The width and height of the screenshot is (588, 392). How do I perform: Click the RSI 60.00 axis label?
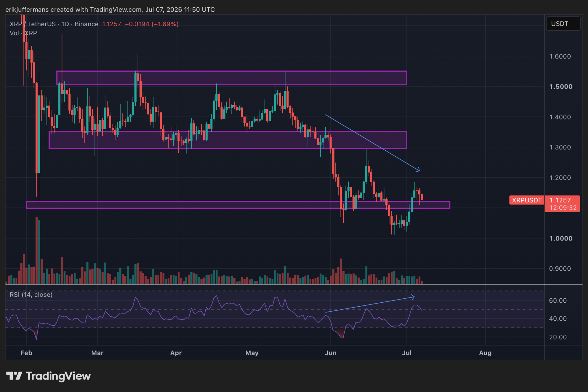coord(558,301)
